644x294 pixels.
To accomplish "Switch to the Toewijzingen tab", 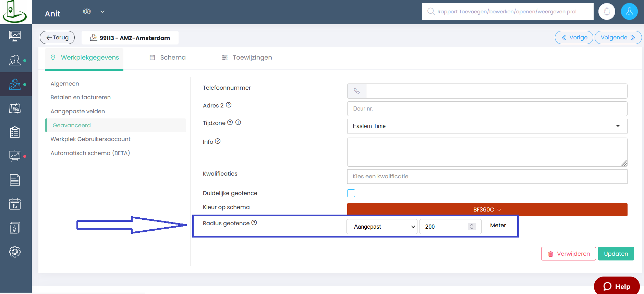I will coord(247,57).
